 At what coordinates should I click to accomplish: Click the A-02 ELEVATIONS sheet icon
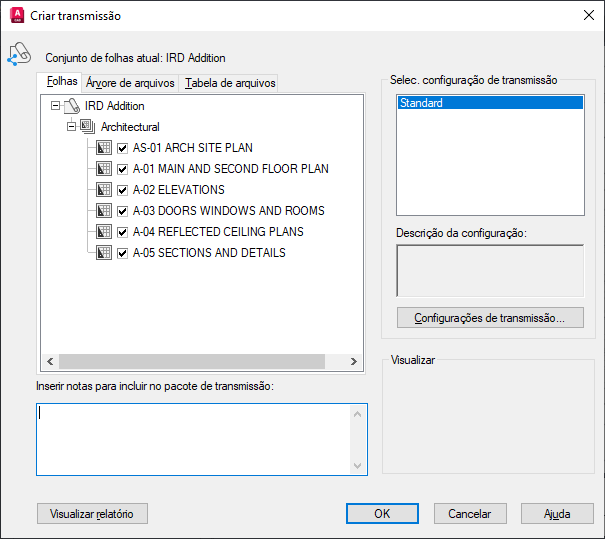(x=104, y=190)
